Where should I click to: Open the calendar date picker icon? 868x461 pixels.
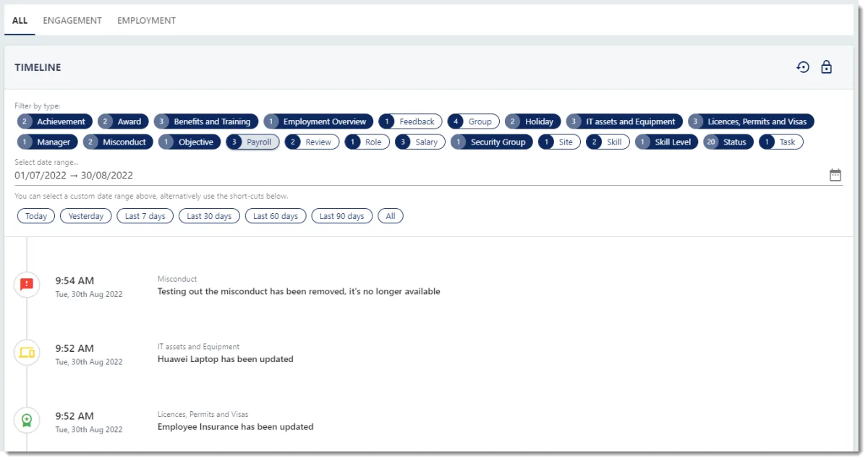(x=835, y=175)
